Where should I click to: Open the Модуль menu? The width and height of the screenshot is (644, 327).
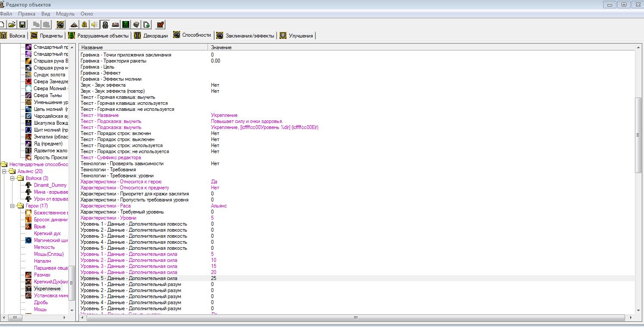[65, 14]
